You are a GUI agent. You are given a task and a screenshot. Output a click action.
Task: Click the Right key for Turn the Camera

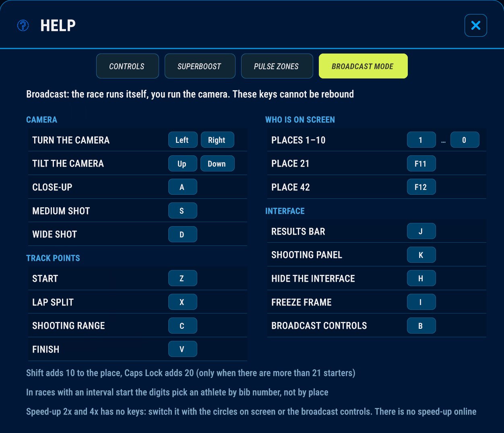click(x=217, y=140)
